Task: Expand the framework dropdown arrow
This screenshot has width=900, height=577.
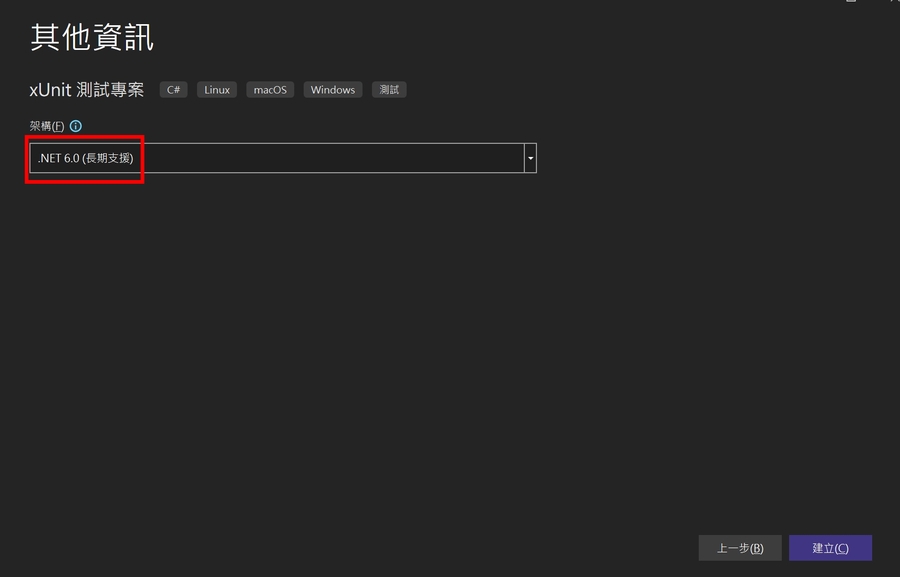Action: click(x=531, y=158)
